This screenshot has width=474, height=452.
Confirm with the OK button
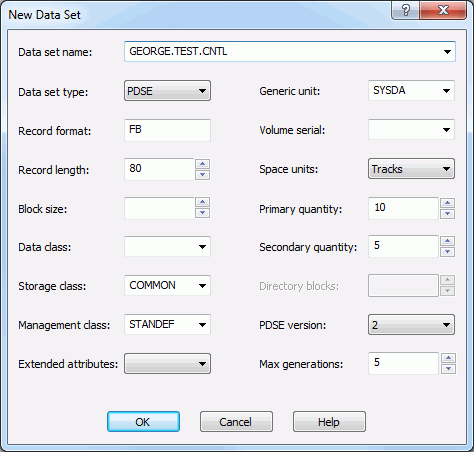143,422
